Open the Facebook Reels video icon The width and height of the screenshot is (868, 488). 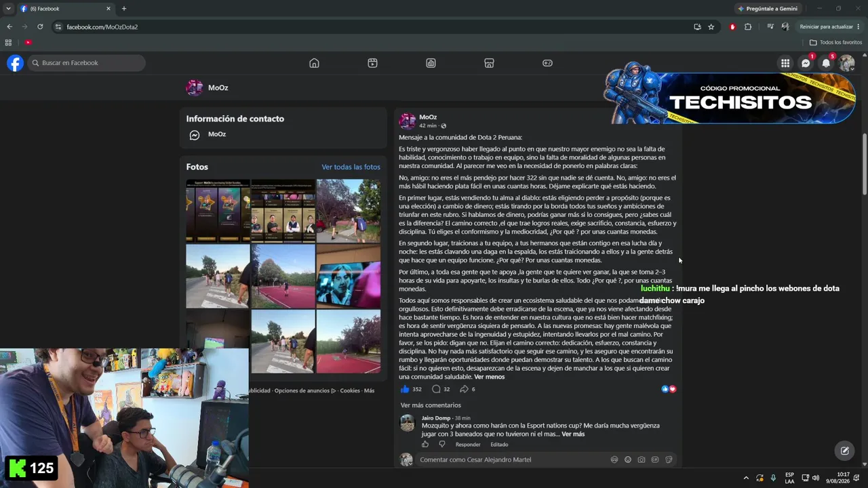pos(372,63)
